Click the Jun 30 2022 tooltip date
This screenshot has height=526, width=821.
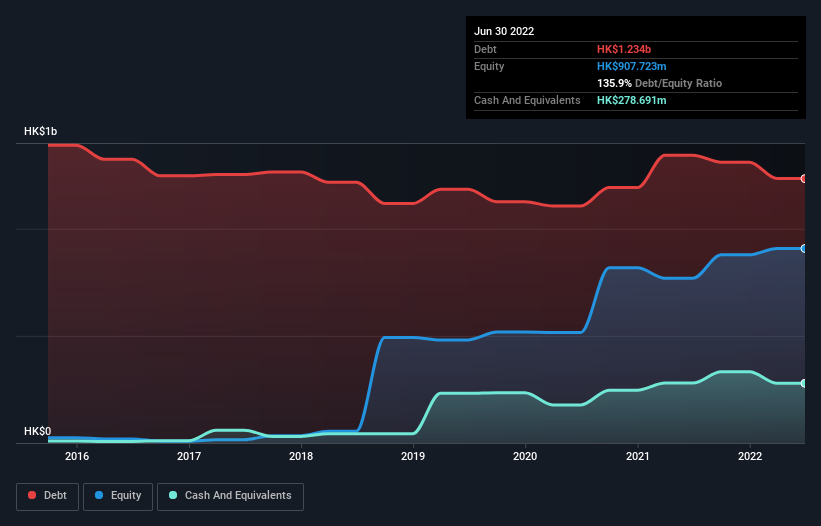(x=504, y=31)
